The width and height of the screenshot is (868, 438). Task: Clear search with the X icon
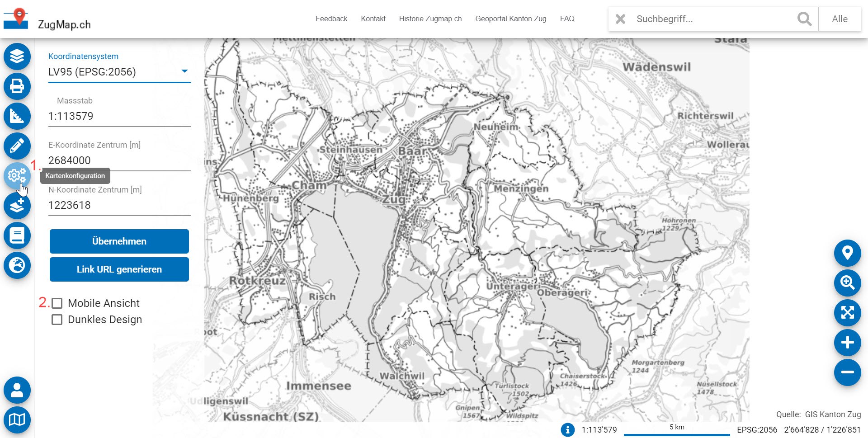(x=621, y=19)
